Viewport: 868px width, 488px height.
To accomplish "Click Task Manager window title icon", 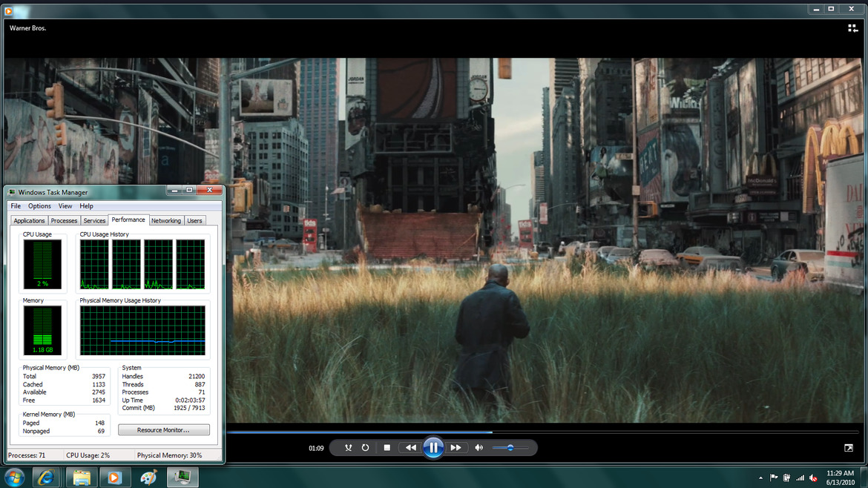I will (12, 192).
